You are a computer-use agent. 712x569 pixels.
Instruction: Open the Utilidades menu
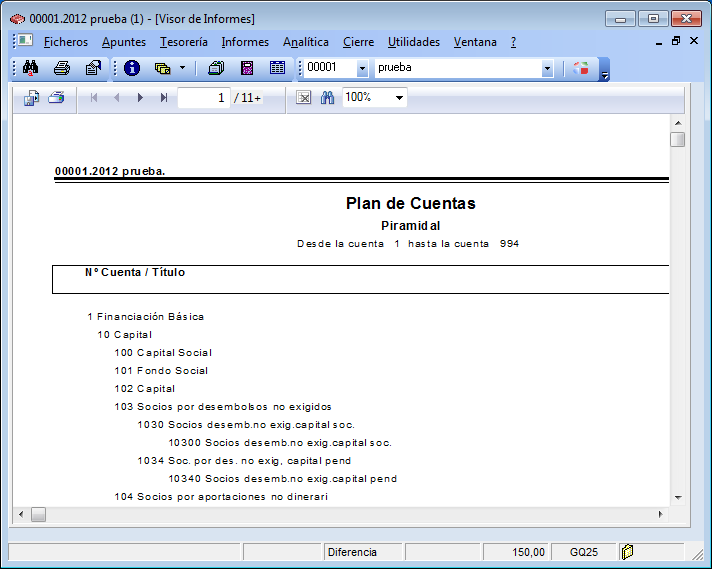[414, 42]
